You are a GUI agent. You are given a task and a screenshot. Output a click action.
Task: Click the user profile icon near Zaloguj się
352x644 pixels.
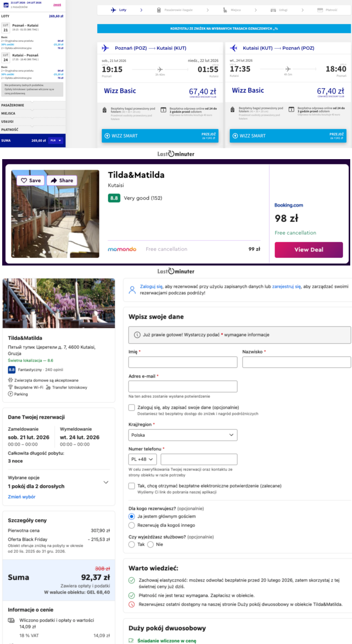coord(132,290)
